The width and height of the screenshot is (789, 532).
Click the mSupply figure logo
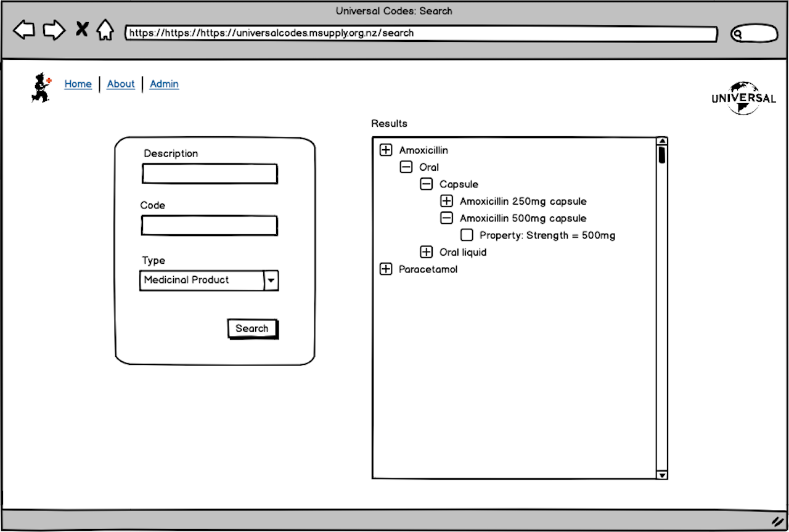click(39, 87)
